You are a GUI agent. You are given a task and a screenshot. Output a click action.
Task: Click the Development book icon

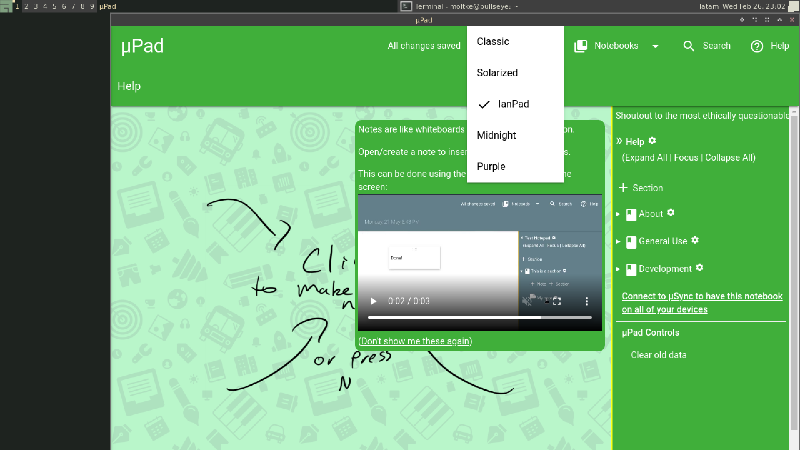(631, 269)
